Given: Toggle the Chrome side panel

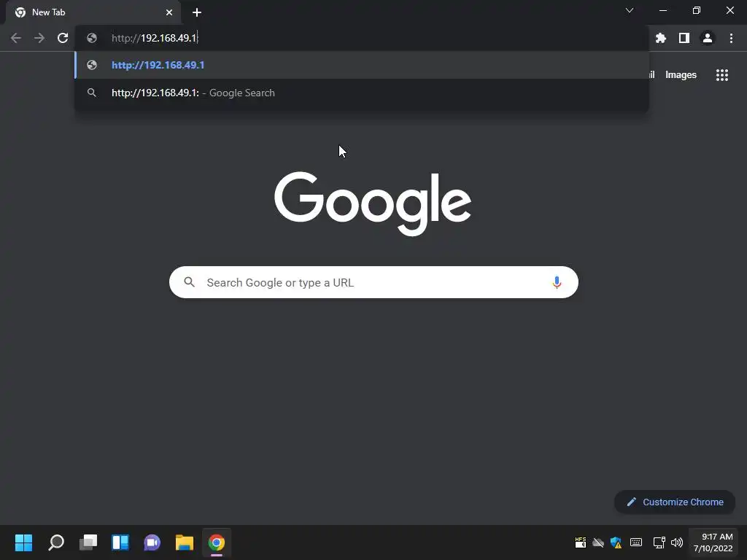Looking at the screenshot, I should click(684, 38).
